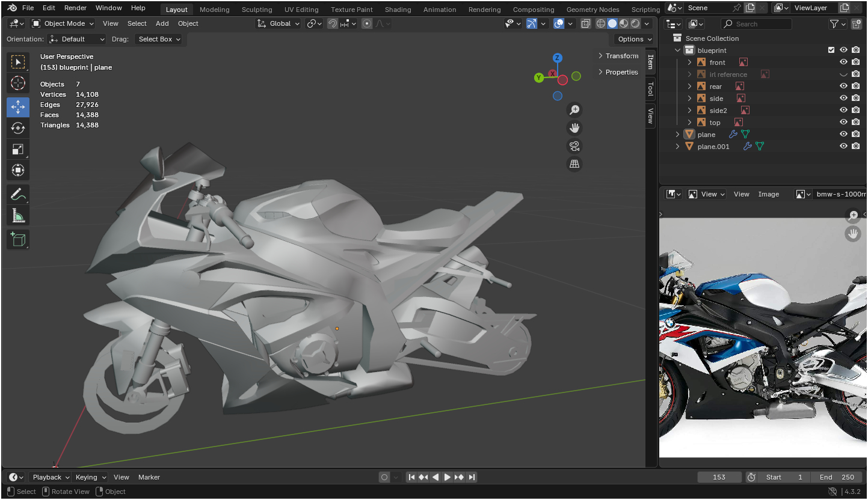Choose the Move tool in viewport toolbar
The image size is (868, 500).
[x=18, y=106]
